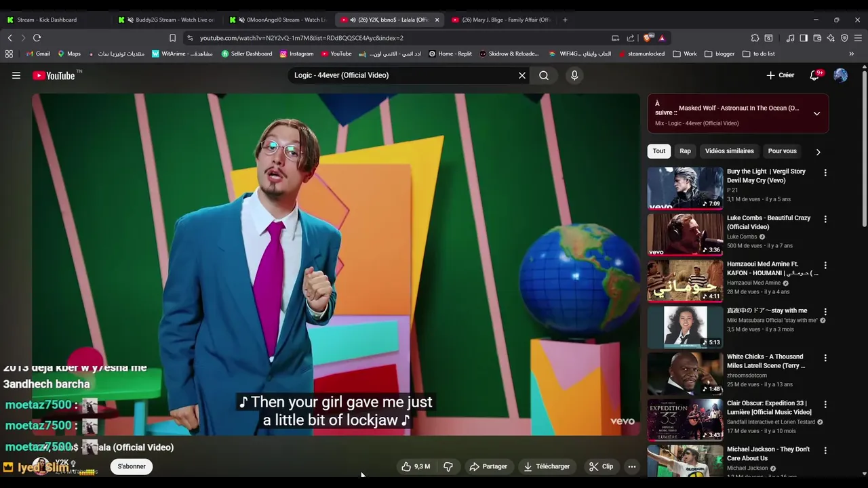
Task: Open options for stay with me video
Action: pyautogui.click(x=825, y=312)
